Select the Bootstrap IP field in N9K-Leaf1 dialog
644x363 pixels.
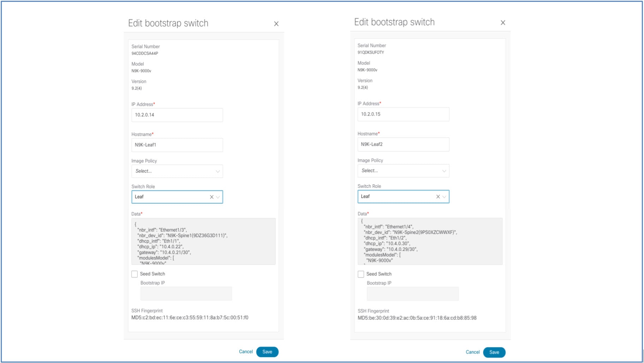click(186, 293)
